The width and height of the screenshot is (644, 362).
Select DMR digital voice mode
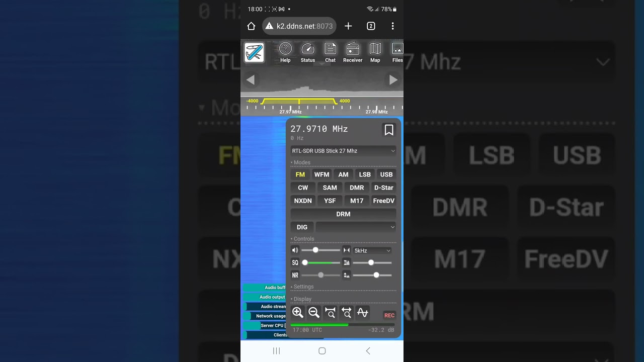[x=357, y=188]
